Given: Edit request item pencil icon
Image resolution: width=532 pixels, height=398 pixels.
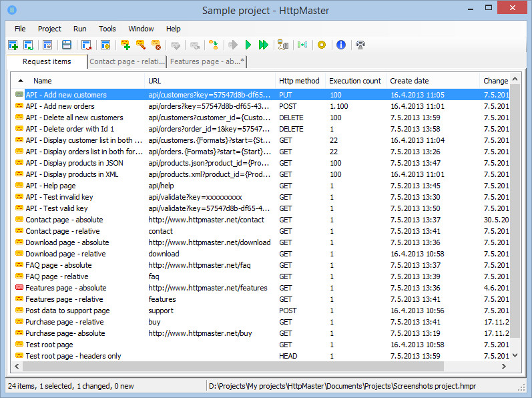Looking at the screenshot, I should point(140,45).
